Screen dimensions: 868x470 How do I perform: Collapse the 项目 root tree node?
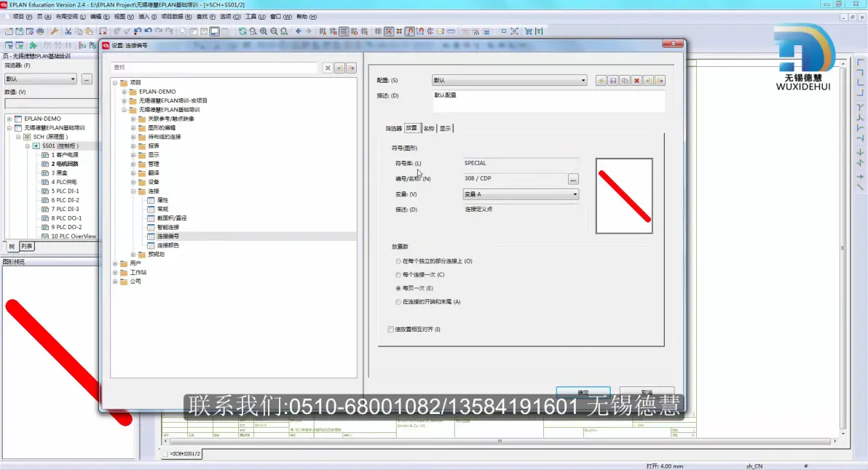[115, 83]
